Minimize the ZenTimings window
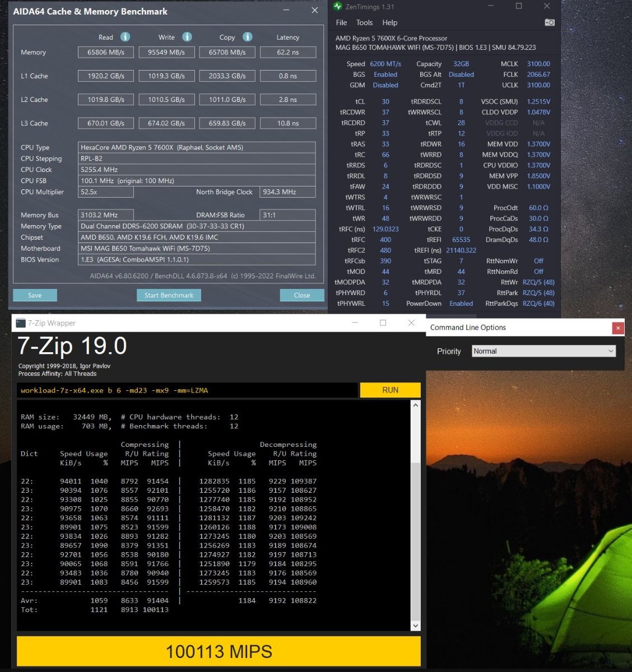The image size is (632, 672). pyautogui.click(x=491, y=6)
